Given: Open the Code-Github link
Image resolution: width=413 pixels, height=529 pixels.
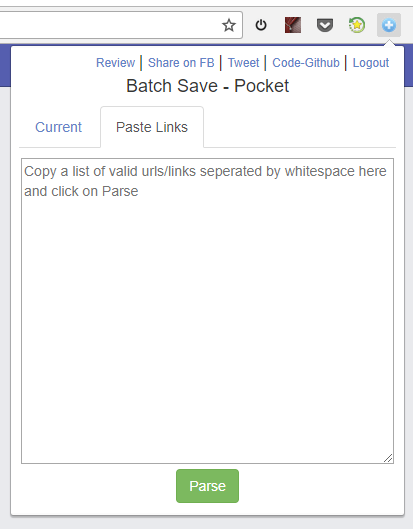Looking at the screenshot, I should [x=306, y=63].
